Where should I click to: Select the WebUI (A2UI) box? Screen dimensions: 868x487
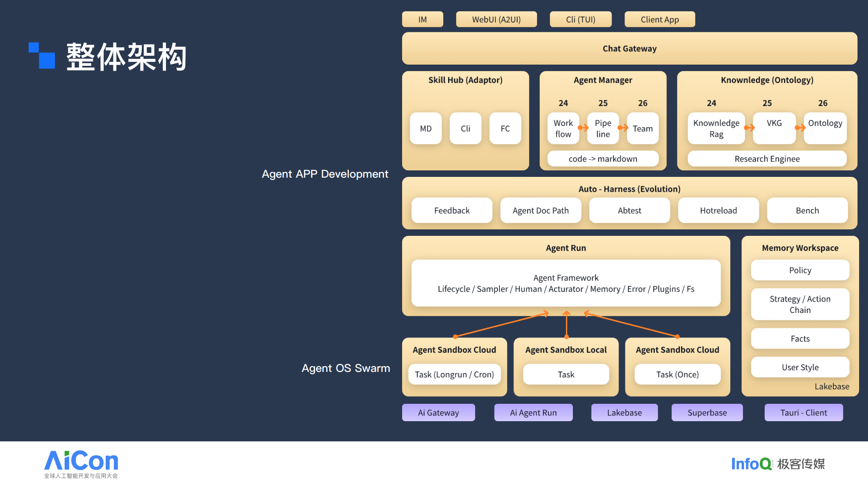point(496,19)
